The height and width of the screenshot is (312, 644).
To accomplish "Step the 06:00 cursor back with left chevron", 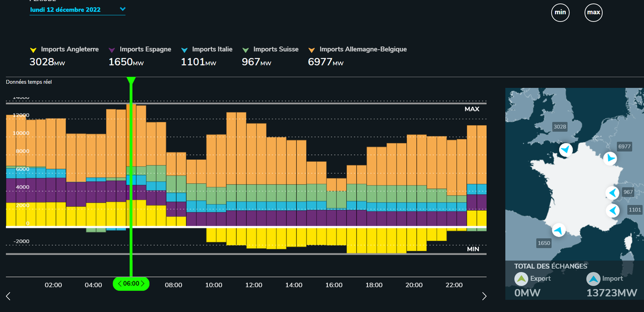I will [120, 284].
